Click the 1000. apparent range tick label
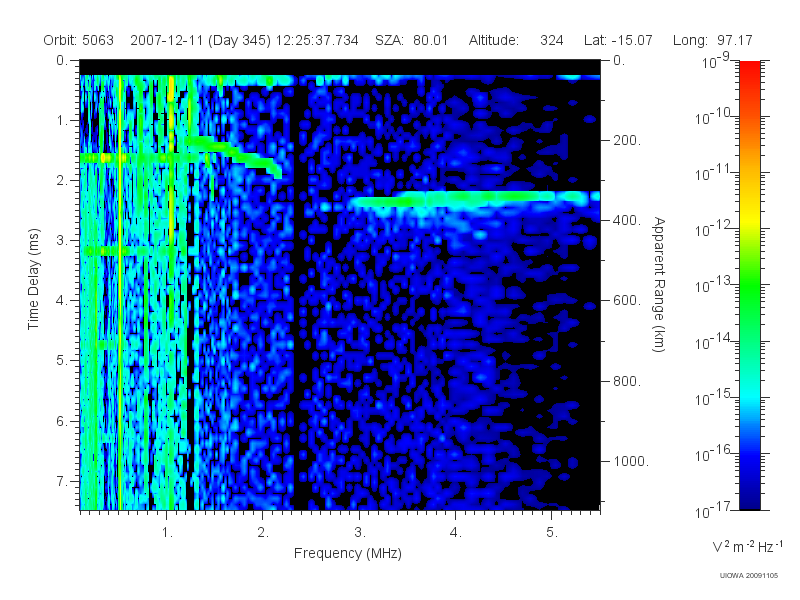 pyautogui.click(x=631, y=461)
